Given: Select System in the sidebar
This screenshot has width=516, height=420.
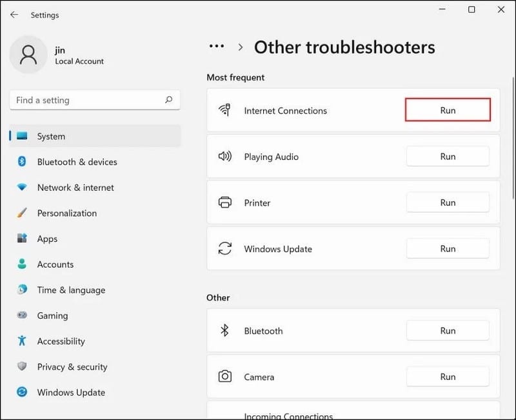Looking at the screenshot, I should [52, 136].
